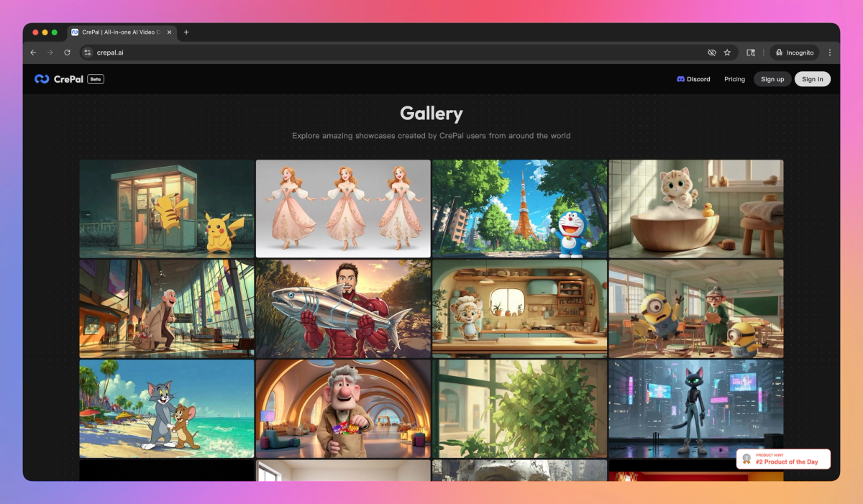863x504 pixels.
Task: Open the Pikachu phone booth thumbnail
Action: coord(167,209)
